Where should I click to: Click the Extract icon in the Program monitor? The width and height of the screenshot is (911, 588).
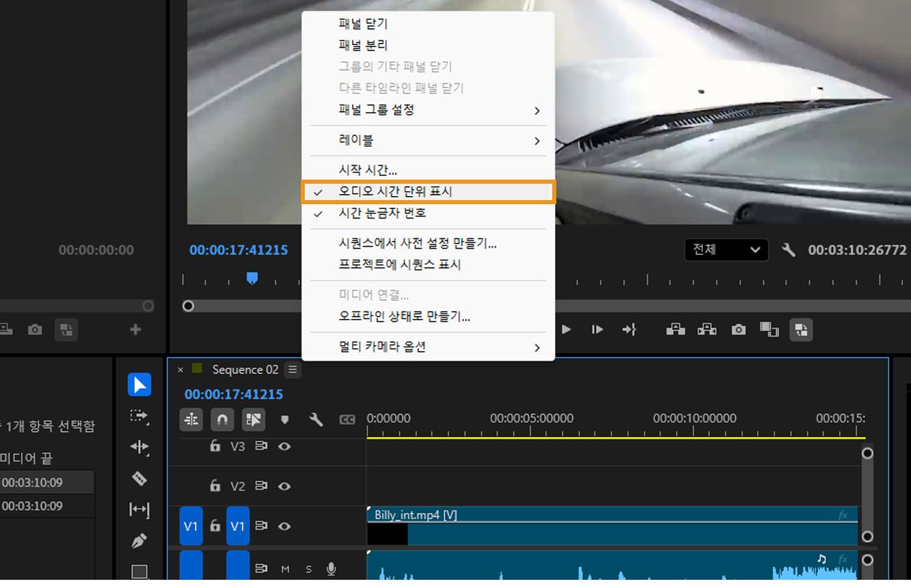point(707,330)
